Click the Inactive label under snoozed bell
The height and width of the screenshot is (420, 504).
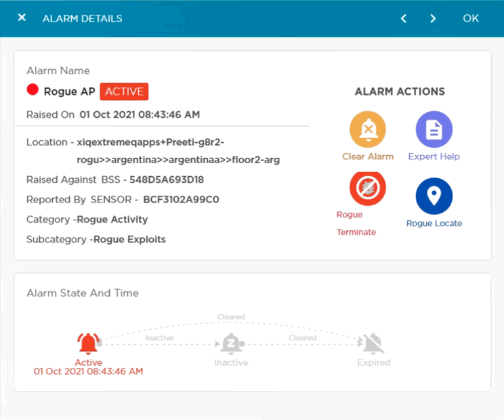[231, 363]
